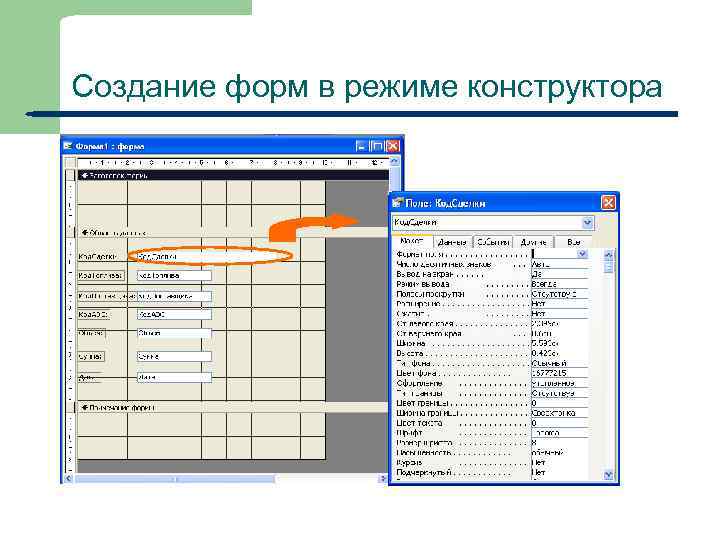Click the Тип границы value Отсутствует
The image size is (720, 540).
pos(560,393)
